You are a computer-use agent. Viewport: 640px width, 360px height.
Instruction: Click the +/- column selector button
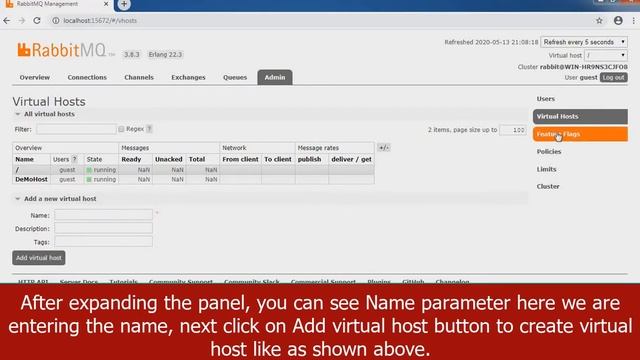(384, 148)
